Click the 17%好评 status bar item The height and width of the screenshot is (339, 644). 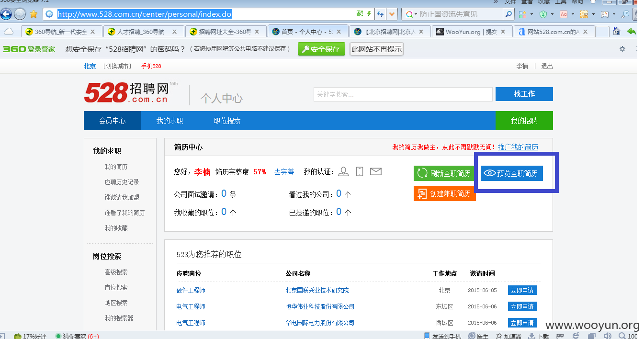30,336
